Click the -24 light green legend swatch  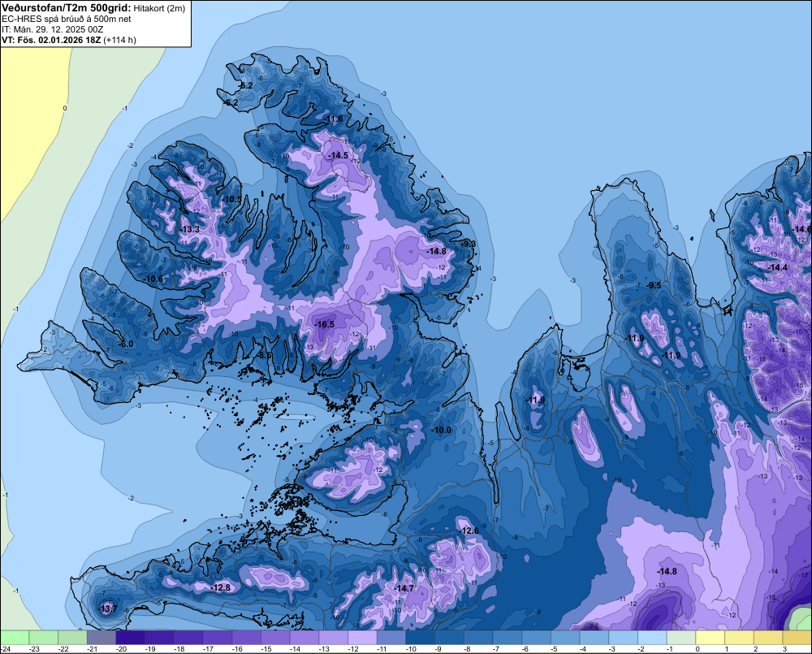click(x=15, y=637)
